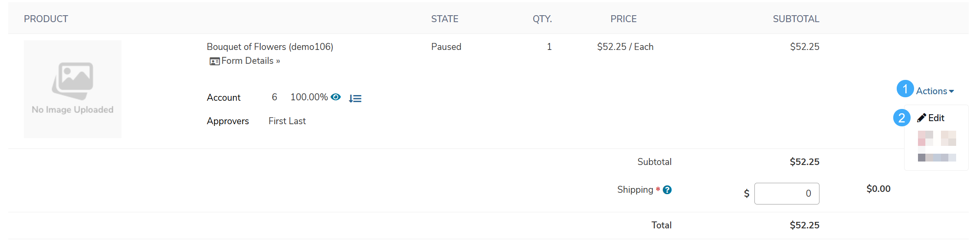Click the PRODUCT column header
Image resolution: width=980 pixels, height=244 pixels.
(46, 19)
